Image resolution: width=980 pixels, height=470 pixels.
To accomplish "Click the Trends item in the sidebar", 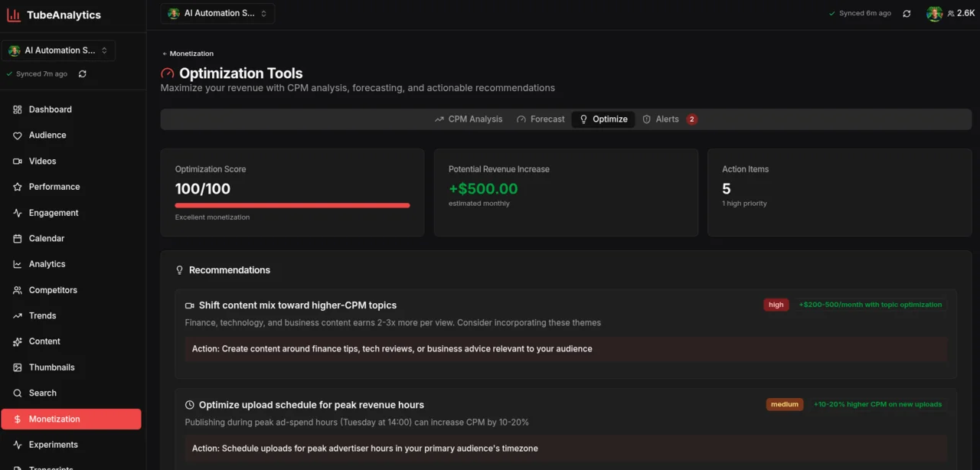I will 17,316.
